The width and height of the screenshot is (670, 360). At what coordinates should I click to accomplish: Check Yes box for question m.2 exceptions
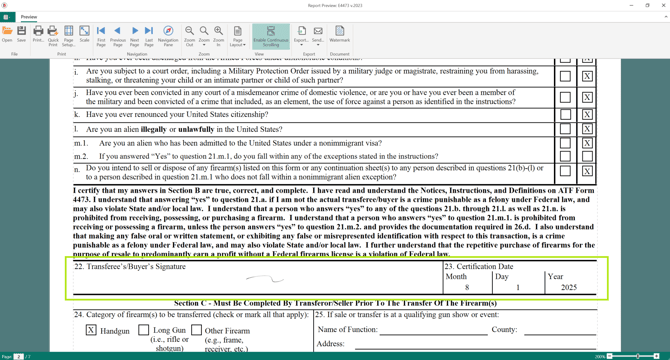[x=565, y=156]
